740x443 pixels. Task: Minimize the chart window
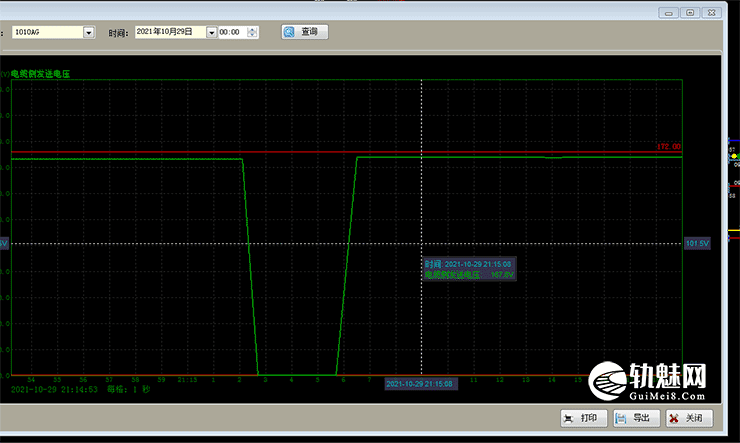668,13
